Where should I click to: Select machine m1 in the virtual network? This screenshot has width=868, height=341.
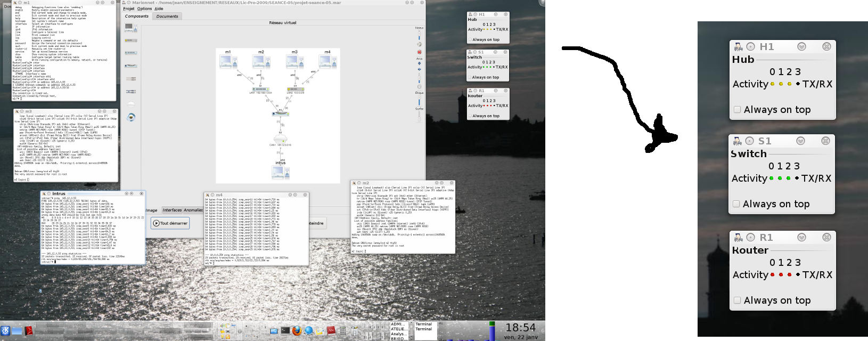click(x=228, y=61)
